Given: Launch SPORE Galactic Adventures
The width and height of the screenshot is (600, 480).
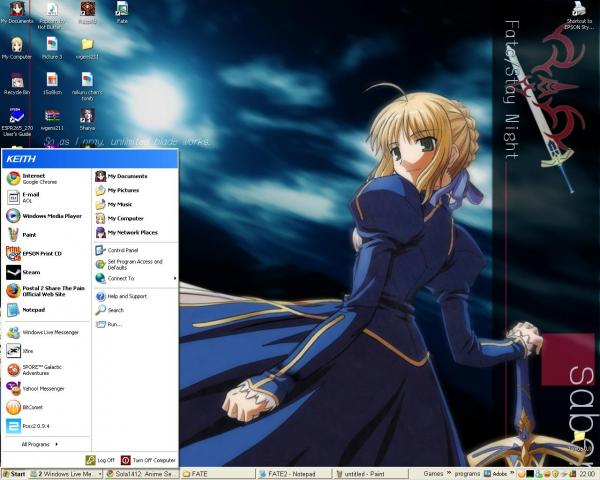Looking at the screenshot, I should [x=47, y=370].
